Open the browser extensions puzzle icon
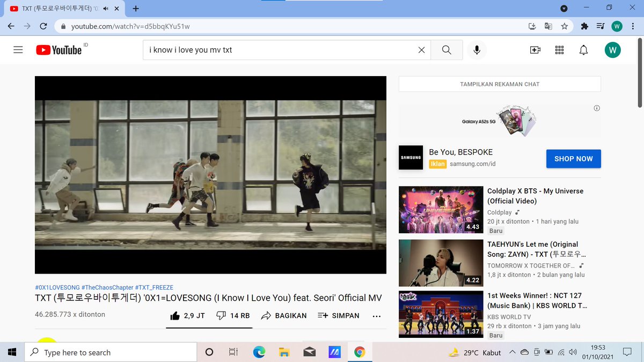Viewport: 644px width, 362px height. pos(585,26)
